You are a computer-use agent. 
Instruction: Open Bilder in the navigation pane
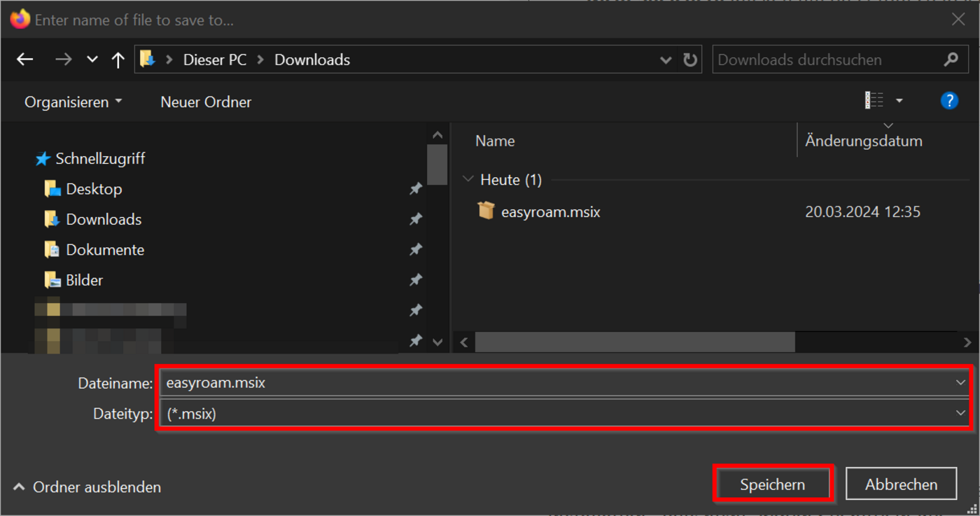[84, 280]
